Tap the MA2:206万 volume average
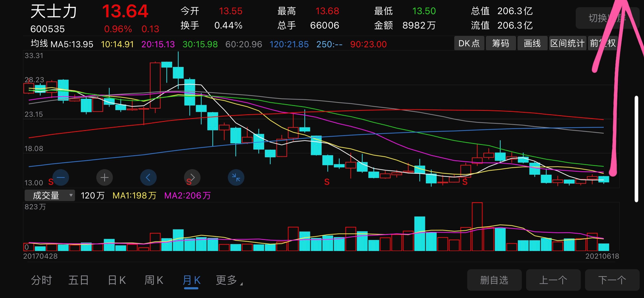Screen dimensions: 644x298 tap(188, 196)
